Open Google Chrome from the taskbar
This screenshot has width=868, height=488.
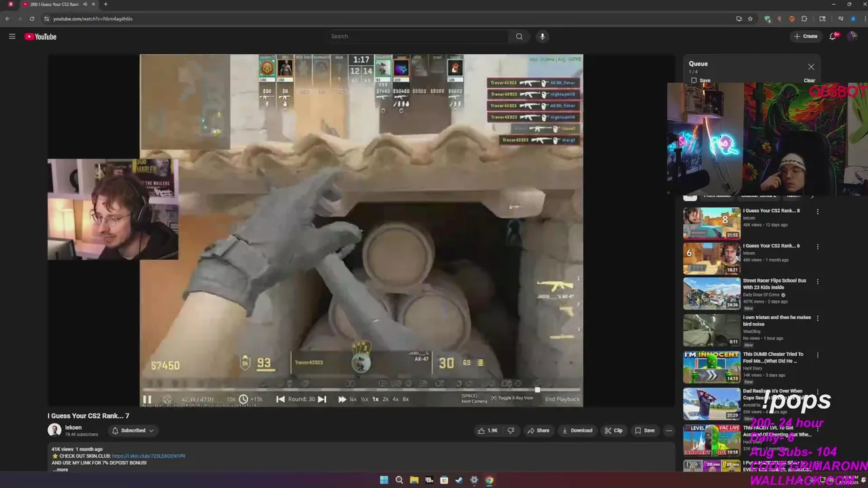tap(489, 481)
